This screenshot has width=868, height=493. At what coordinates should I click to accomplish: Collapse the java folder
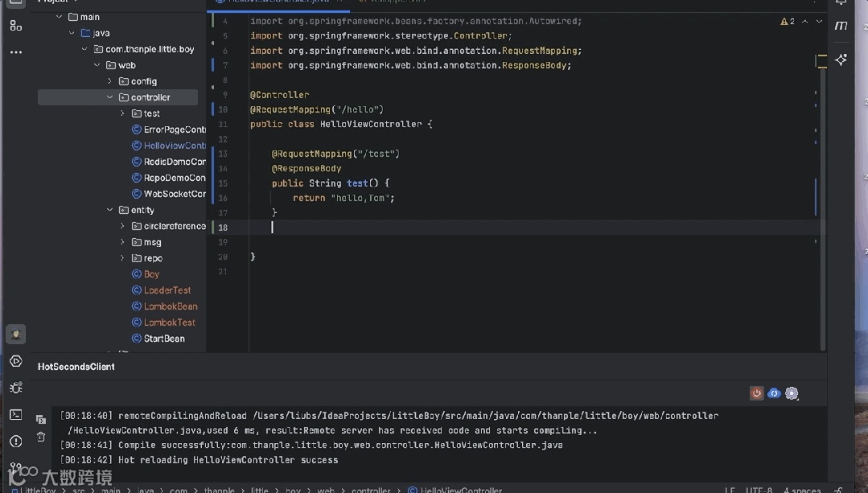pyautogui.click(x=72, y=33)
